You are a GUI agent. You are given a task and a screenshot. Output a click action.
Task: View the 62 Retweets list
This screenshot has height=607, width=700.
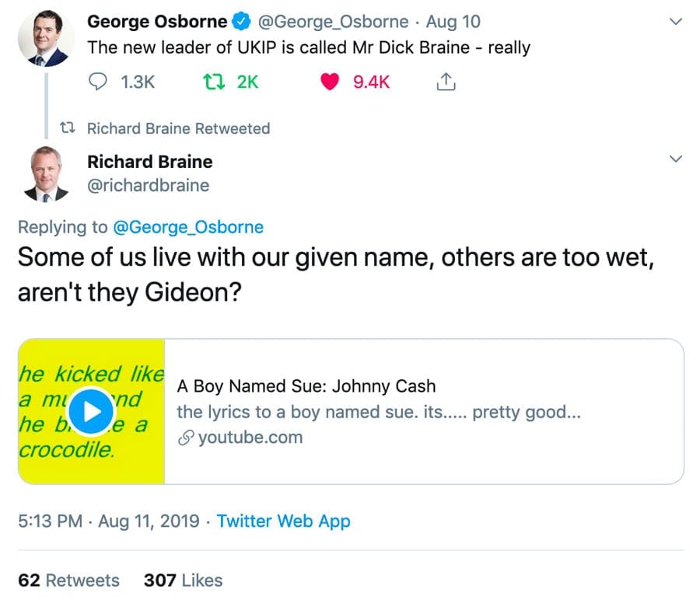click(68, 580)
